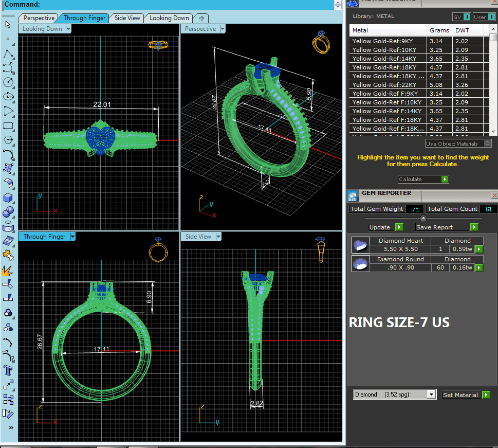Switch to the Side View tab
The height and width of the screenshot is (448, 498).
coord(127,18)
